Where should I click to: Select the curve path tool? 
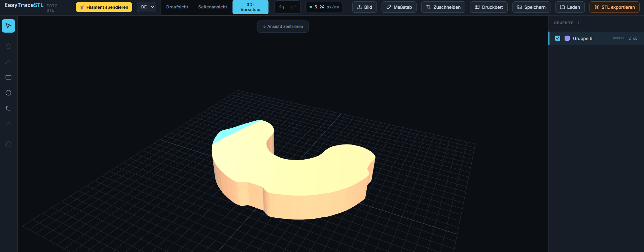click(x=8, y=62)
